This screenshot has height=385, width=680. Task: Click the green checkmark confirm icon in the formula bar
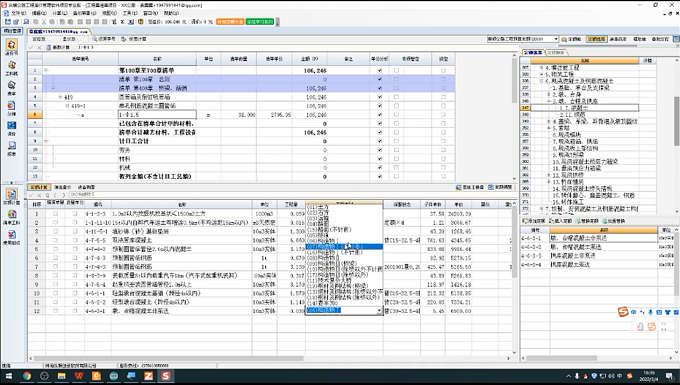tap(31, 47)
